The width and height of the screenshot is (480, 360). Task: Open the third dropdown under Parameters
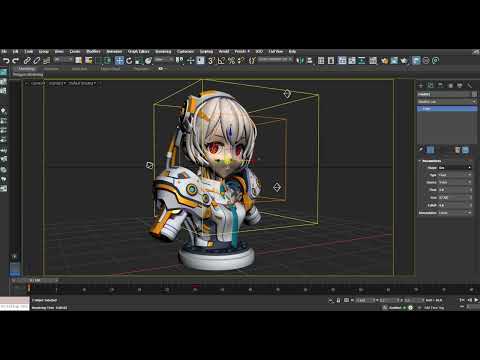pos(455,182)
